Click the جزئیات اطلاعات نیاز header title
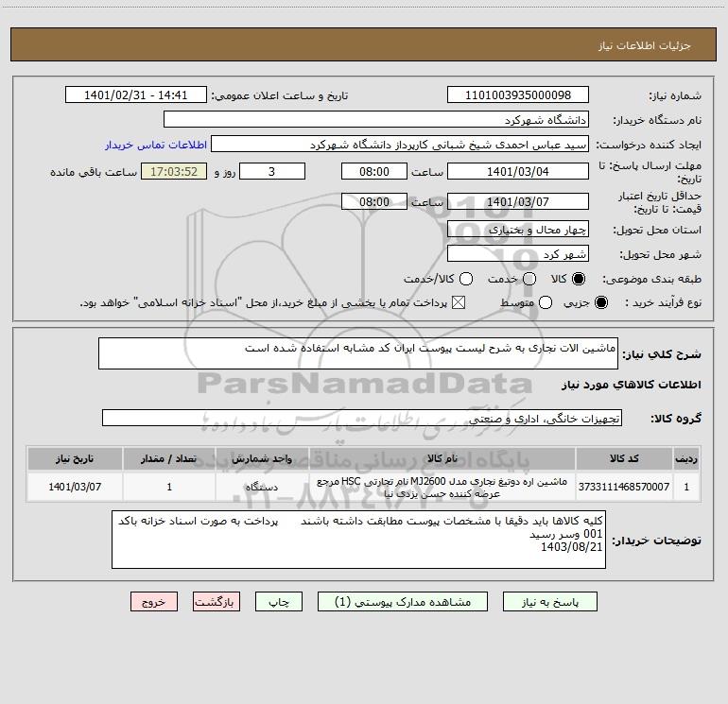728x704 pixels. pyautogui.click(x=645, y=45)
